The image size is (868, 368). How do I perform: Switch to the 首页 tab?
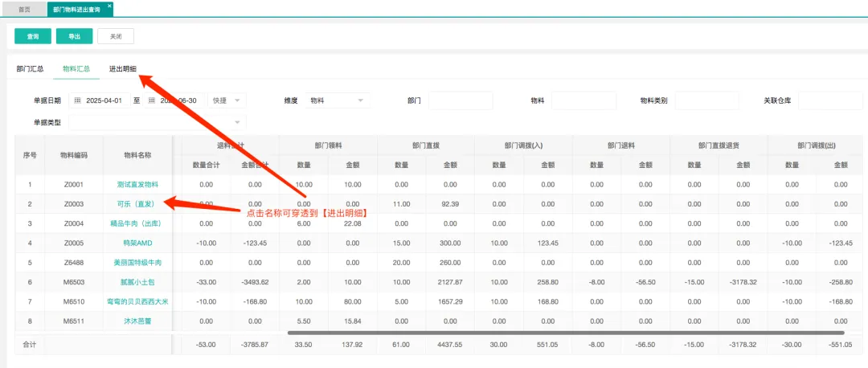pyautogui.click(x=24, y=9)
